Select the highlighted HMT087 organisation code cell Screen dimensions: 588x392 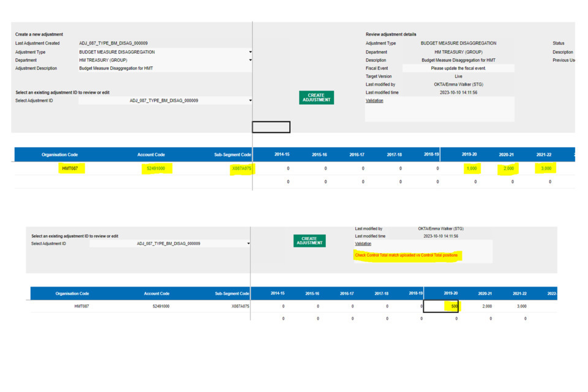(70, 168)
